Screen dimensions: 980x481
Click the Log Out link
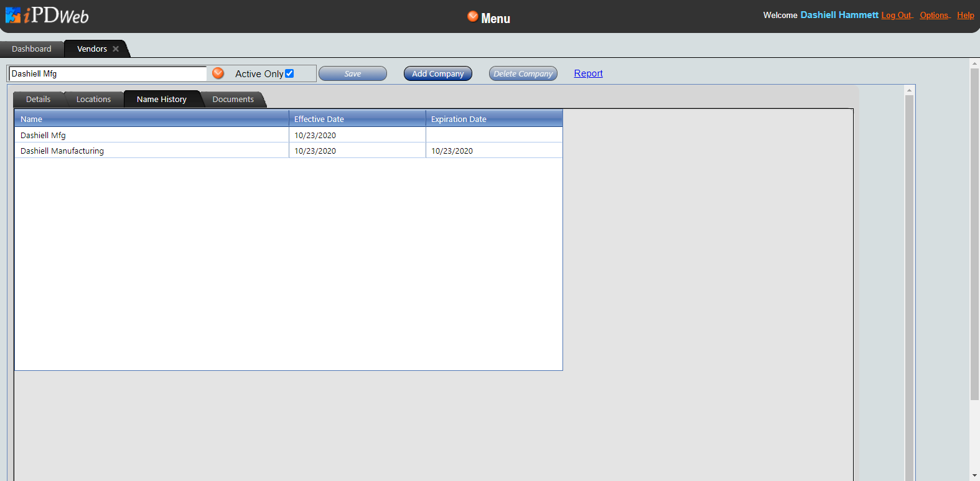pyautogui.click(x=896, y=16)
